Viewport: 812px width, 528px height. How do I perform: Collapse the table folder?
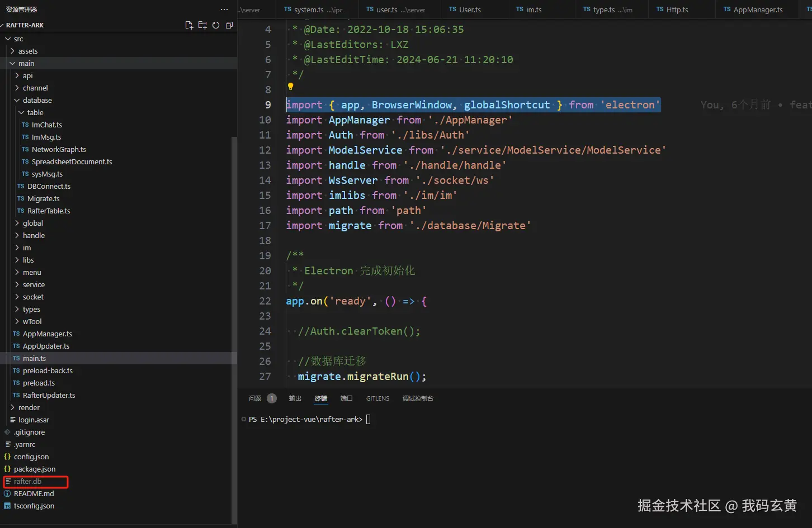tap(21, 112)
